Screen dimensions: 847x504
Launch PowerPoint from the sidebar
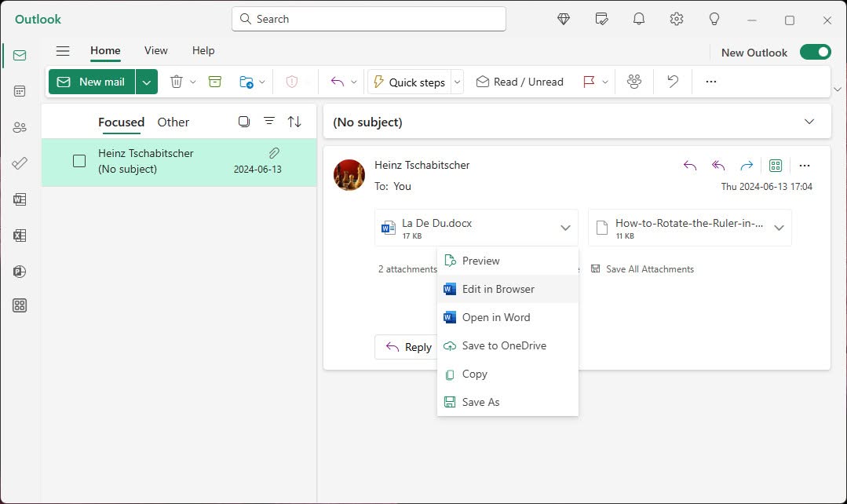pos(20,271)
